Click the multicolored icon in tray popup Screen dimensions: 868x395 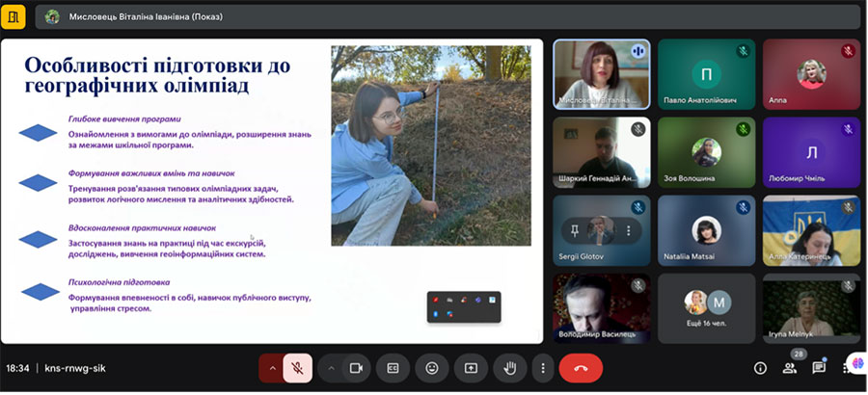click(x=464, y=300)
